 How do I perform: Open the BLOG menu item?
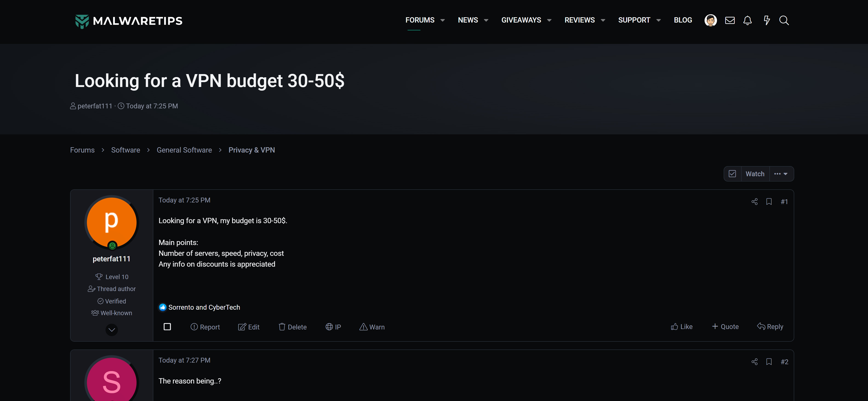coord(683,20)
